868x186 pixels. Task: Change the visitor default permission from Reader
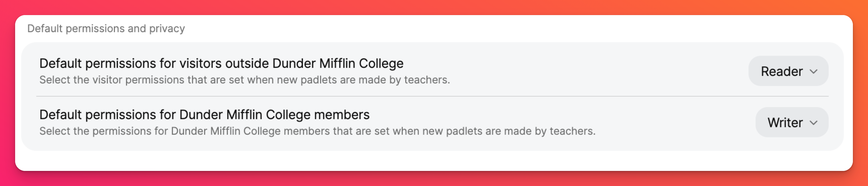click(788, 71)
